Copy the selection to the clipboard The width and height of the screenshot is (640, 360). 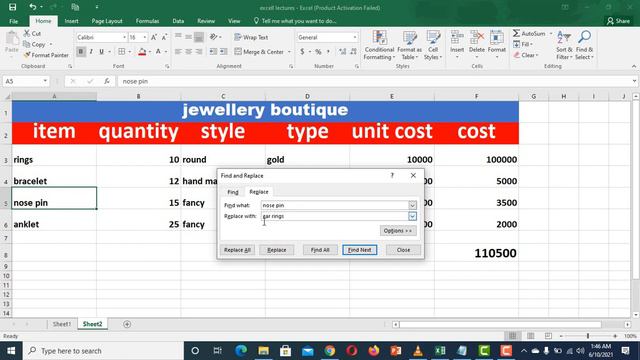click(34, 44)
